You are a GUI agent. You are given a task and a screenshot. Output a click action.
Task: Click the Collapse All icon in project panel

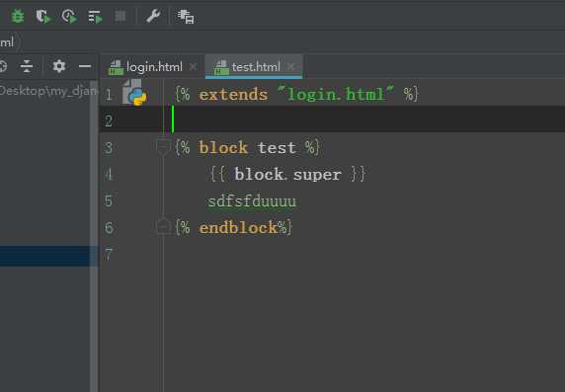(x=27, y=66)
